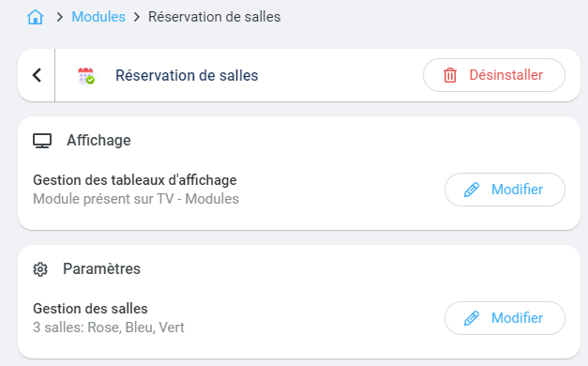
Task: Click the monitor icon beside Affichage
Action: click(42, 141)
